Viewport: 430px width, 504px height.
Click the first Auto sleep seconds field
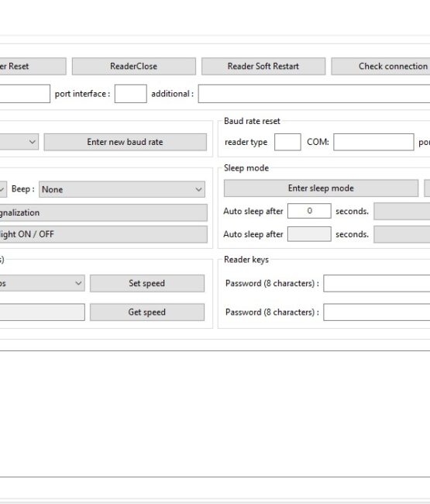pyautogui.click(x=309, y=211)
